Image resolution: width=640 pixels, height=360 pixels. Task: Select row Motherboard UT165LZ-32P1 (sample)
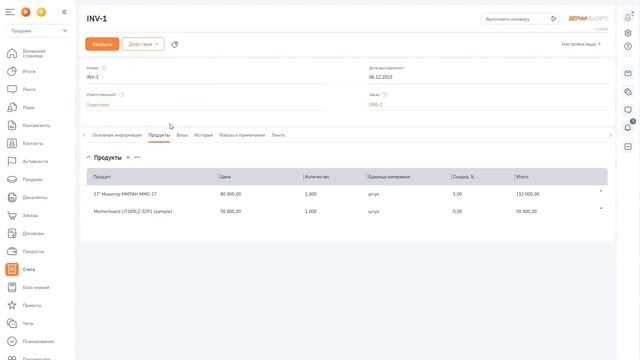click(347, 211)
